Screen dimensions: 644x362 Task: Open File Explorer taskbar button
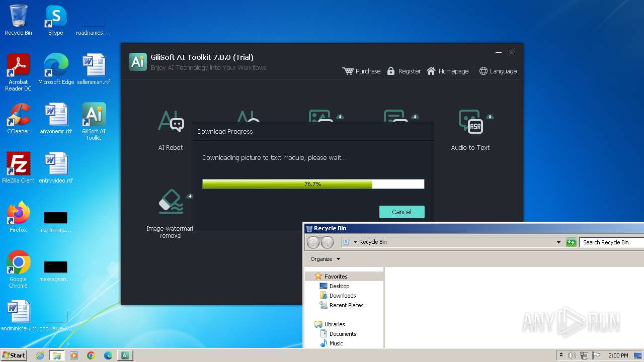point(57,355)
